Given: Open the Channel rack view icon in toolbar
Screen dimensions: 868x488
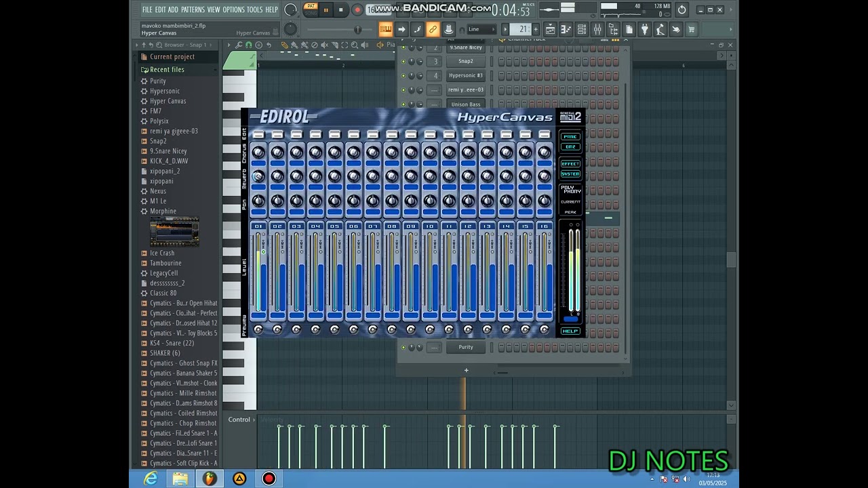Looking at the screenshot, I should (x=582, y=29).
